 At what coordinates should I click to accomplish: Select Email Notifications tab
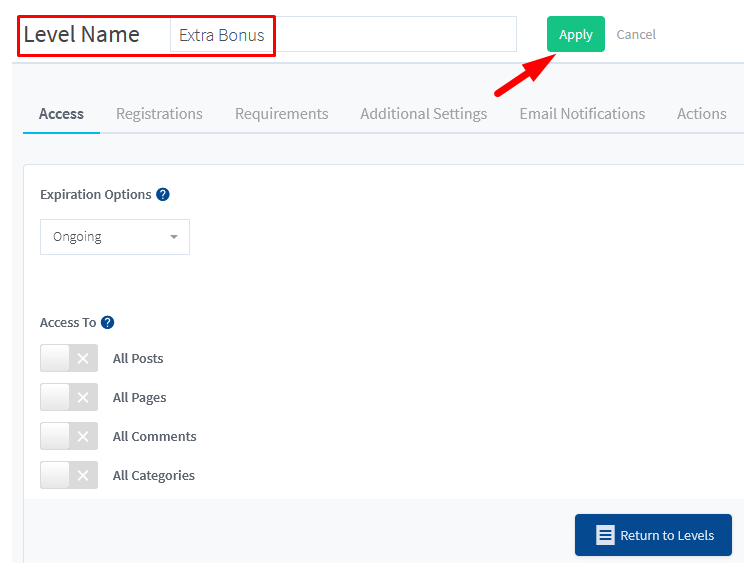[x=582, y=114]
